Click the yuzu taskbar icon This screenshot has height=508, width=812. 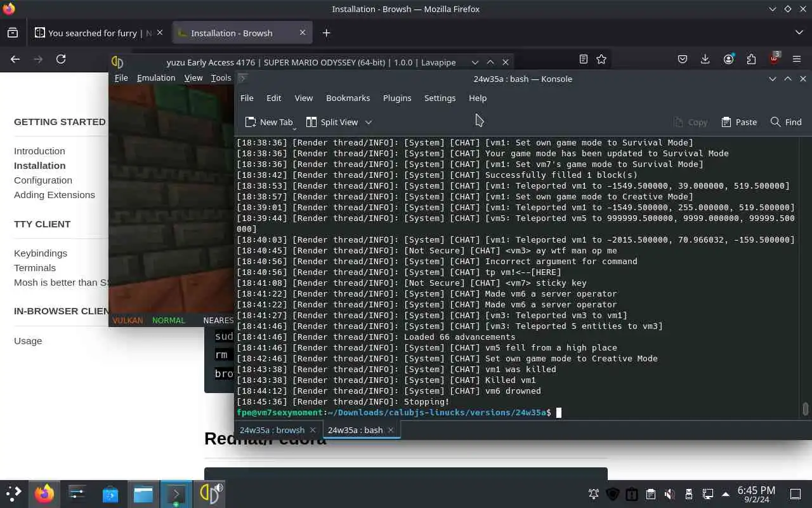209,493
